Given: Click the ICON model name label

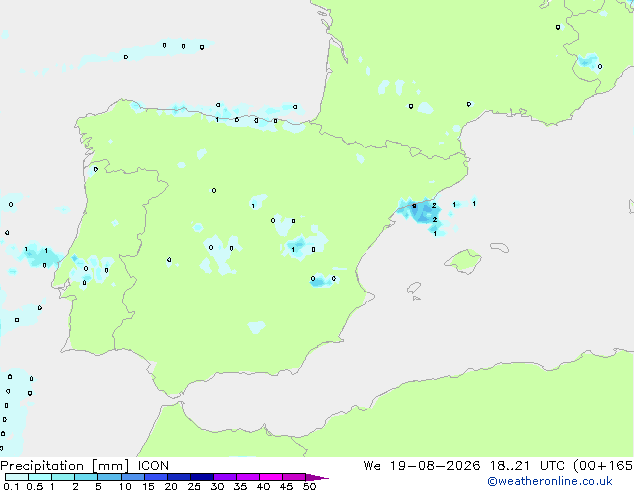Looking at the screenshot, I should (x=153, y=466).
